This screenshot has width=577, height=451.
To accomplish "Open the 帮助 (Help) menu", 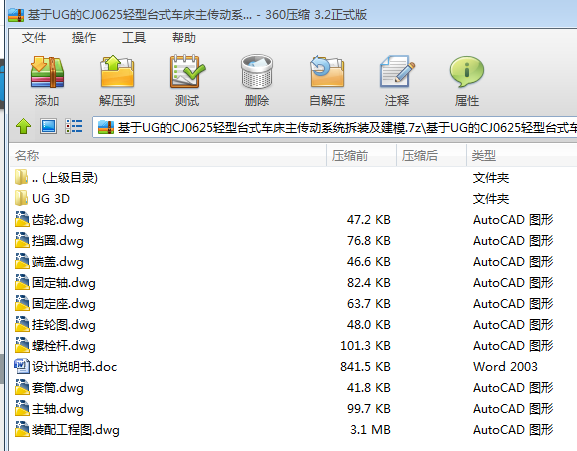I will coord(184,38).
